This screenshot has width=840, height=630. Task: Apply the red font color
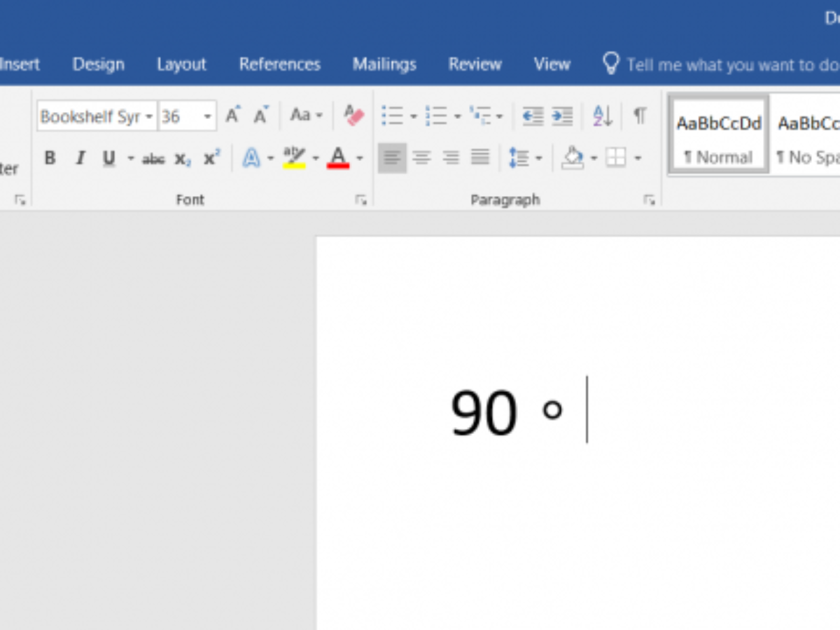(x=338, y=158)
